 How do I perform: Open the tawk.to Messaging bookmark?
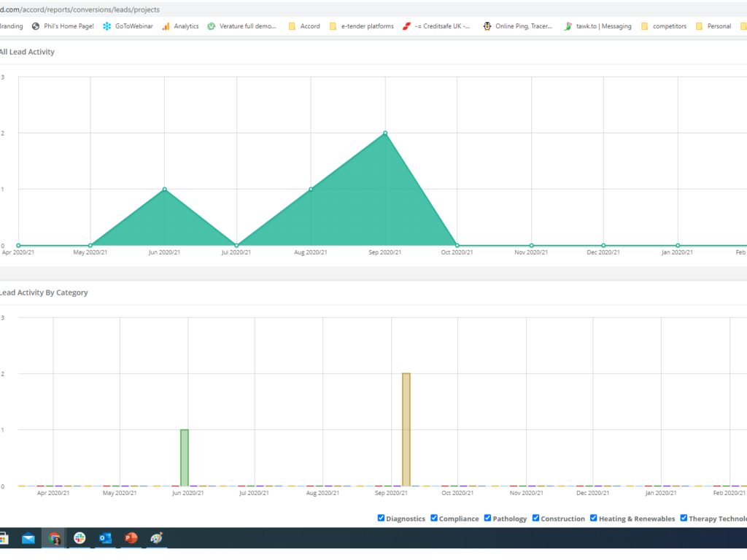pyautogui.click(x=597, y=26)
